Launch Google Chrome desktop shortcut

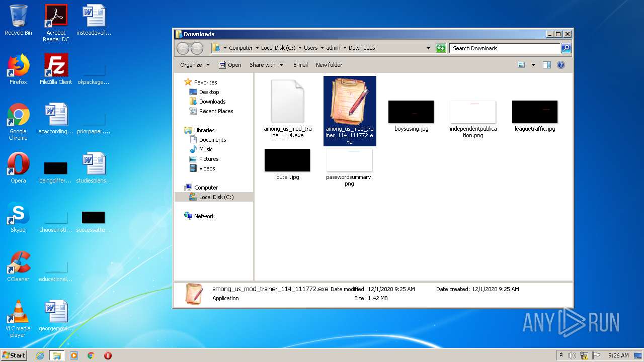point(18,122)
